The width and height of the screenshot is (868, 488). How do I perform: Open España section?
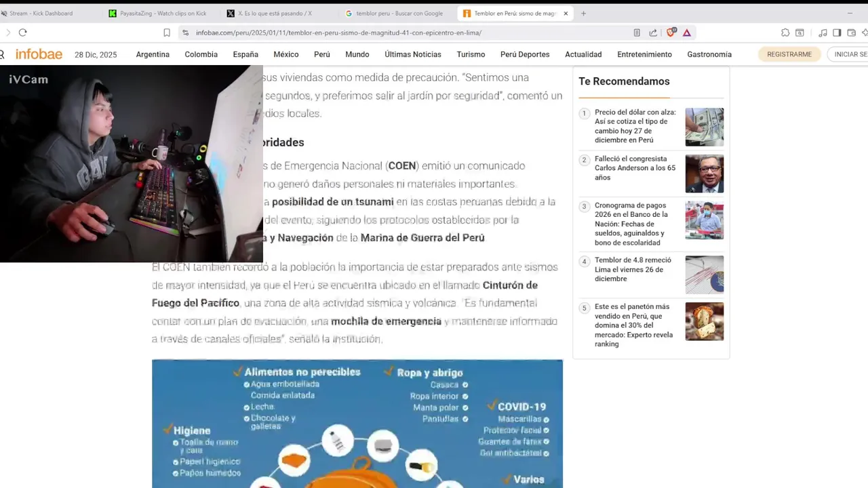tap(245, 54)
